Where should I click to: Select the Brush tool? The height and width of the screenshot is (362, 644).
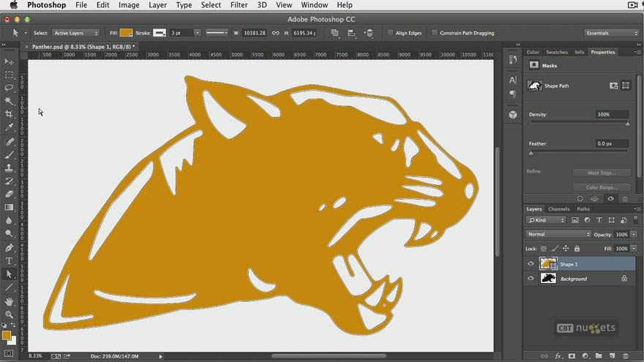[9, 155]
